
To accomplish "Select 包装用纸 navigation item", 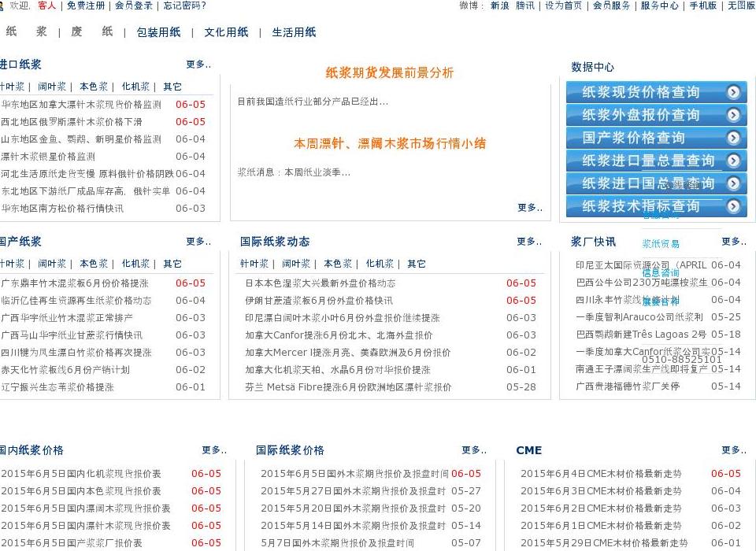I will (x=158, y=32).
